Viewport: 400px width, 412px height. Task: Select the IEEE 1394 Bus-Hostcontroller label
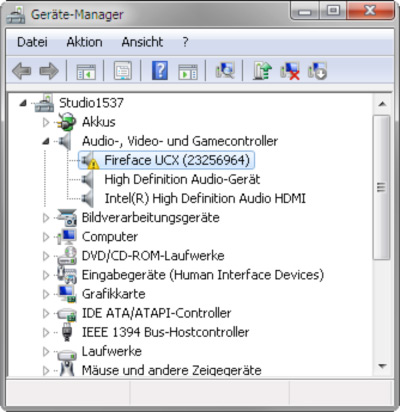click(x=166, y=333)
